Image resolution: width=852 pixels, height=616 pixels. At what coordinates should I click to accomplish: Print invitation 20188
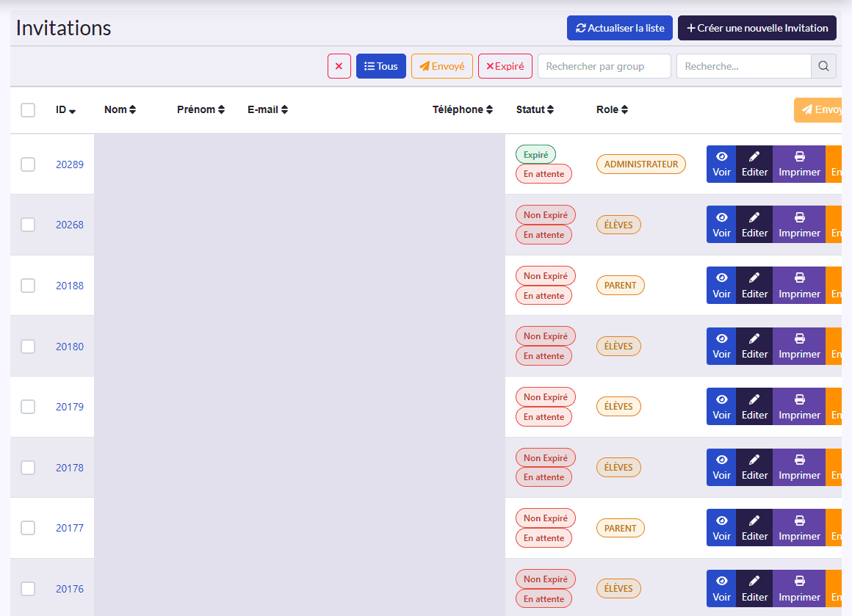click(799, 285)
